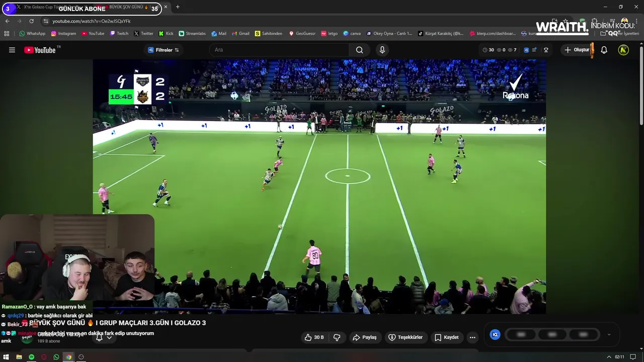The image size is (644, 362).
Task: Reload the page with the refresh icon
Action: (31, 21)
